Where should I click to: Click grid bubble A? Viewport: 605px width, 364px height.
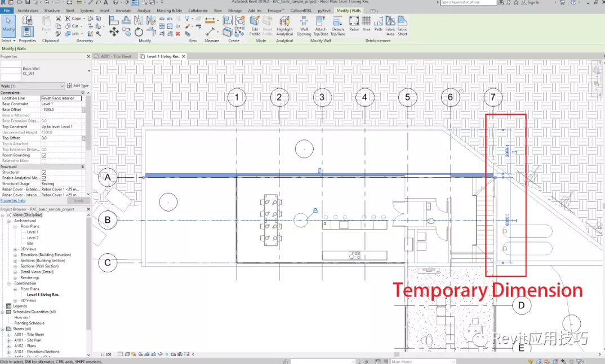(x=108, y=178)
